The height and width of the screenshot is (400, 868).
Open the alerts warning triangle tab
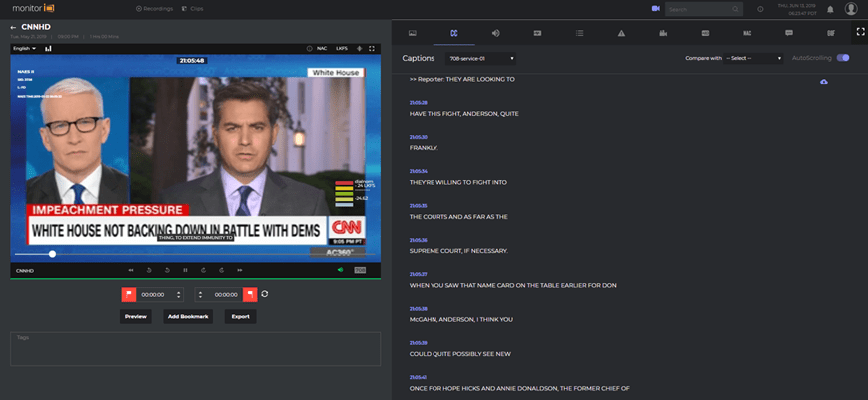[x=621, y=33]
